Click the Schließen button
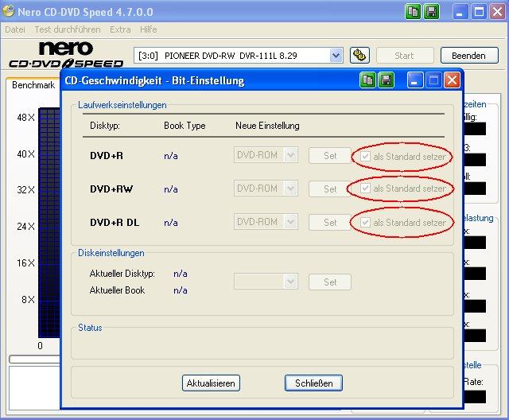The image size is (509, 420). click(313, 383)
